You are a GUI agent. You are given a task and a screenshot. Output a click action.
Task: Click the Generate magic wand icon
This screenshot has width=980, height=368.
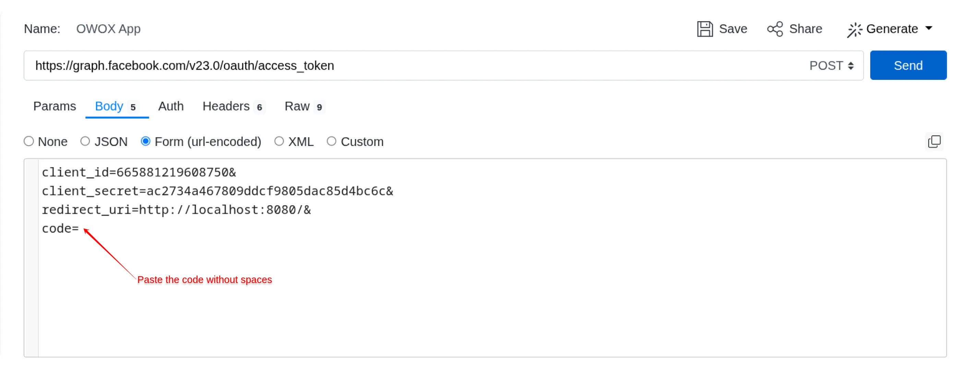[854, 30]
